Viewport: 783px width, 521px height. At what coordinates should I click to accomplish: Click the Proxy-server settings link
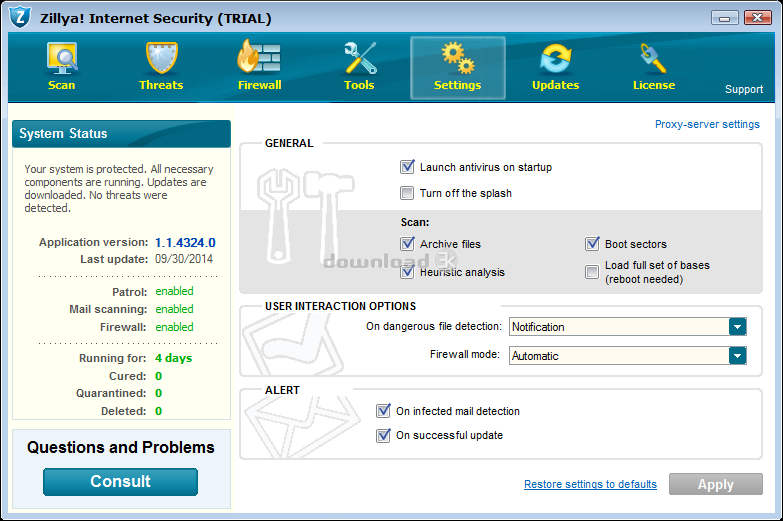[707, 125]
